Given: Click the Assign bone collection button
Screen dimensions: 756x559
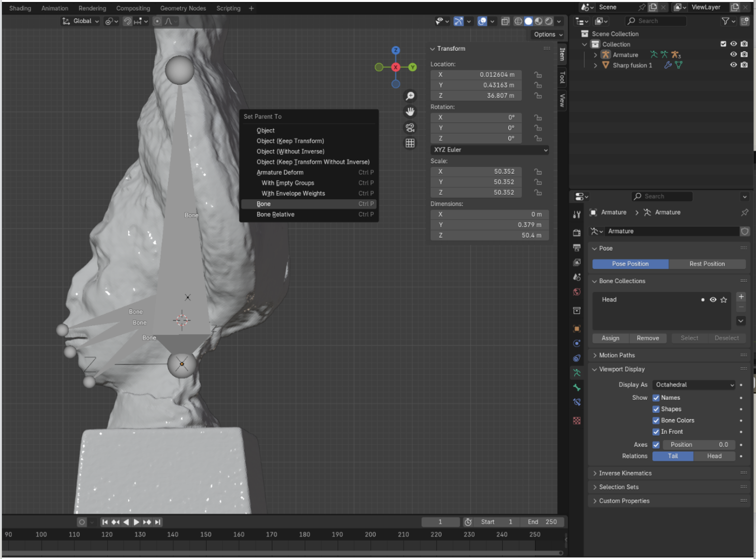Looking at the screenshot, I should point(610,338).
